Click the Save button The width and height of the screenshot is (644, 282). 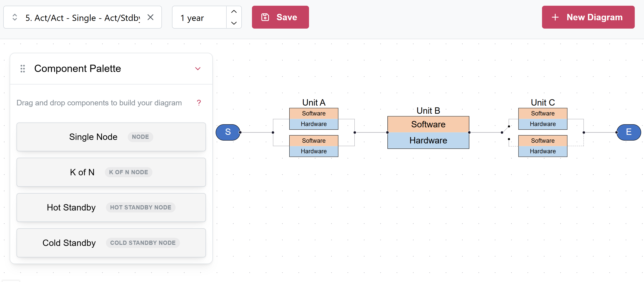(x=280, y=17)
